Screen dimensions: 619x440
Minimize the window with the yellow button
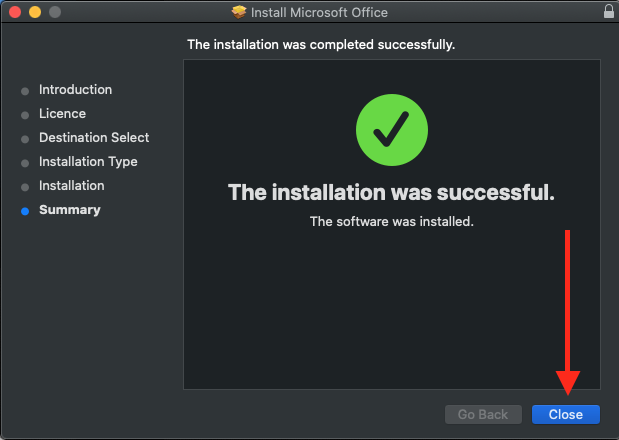pyautogui.click(x=34, y=12)
